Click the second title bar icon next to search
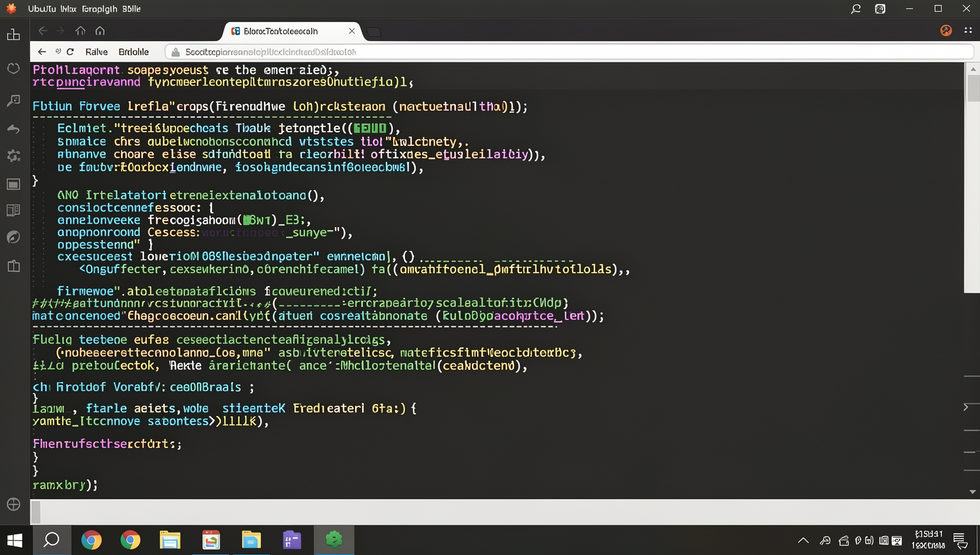Image resolution: width=980 pixels, height=555 pixels. (880, 9)
